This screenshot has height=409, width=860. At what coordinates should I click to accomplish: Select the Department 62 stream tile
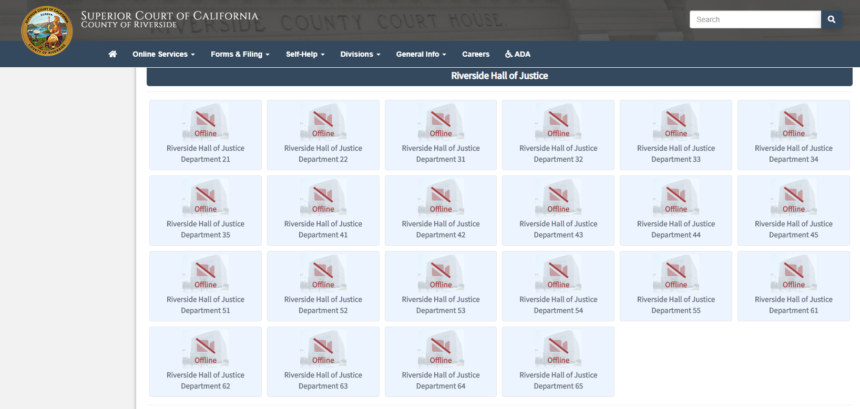(x=205, y=362)
